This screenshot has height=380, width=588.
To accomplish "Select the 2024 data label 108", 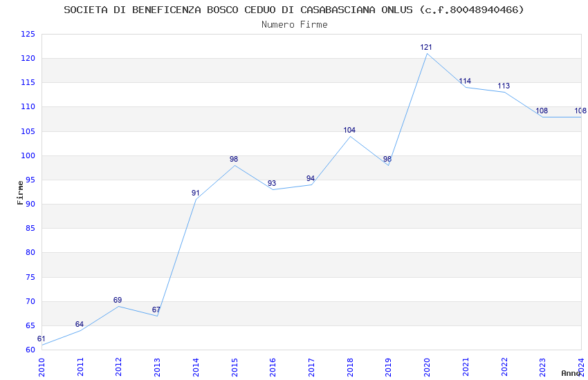I will pyautogui.click(x=580, y=111).
